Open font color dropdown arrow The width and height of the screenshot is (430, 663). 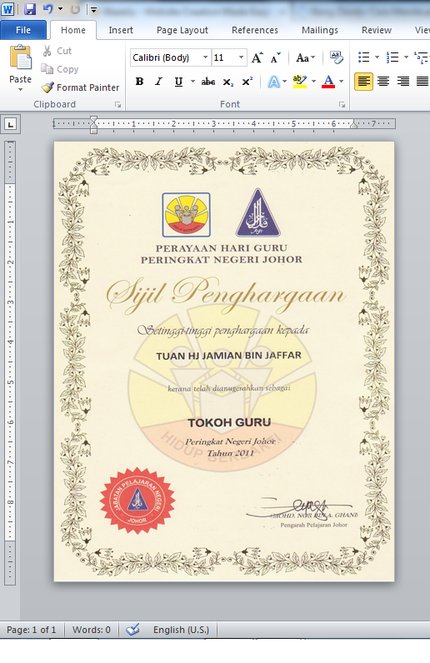pyautogui.click(x=341, y=81)
